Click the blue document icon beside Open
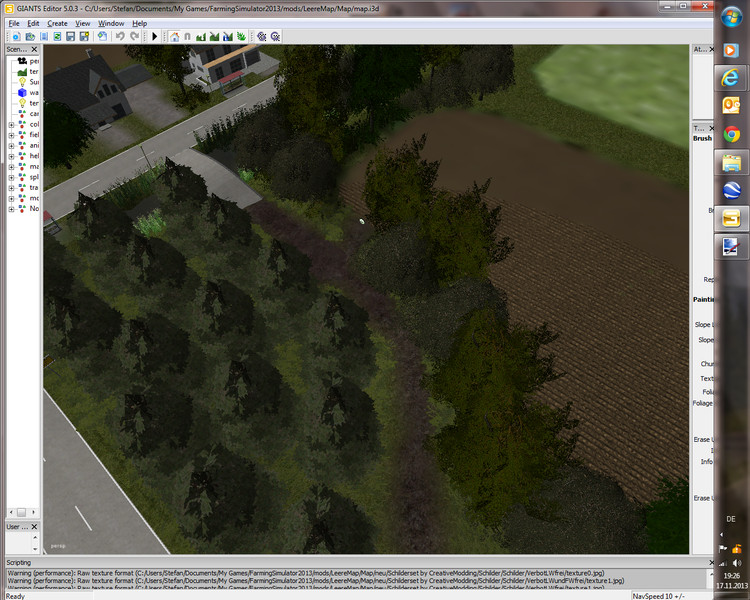 point(44,36)
